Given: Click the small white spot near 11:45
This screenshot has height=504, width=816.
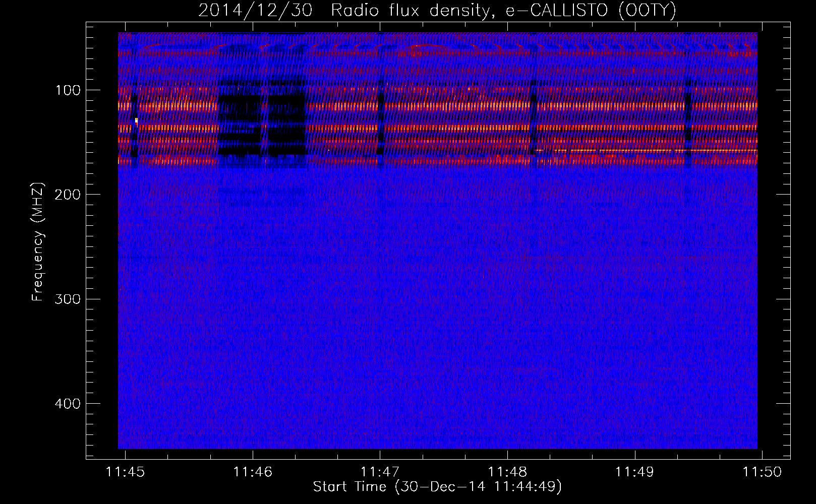Looking at the screenshot, I should (136, 121).
